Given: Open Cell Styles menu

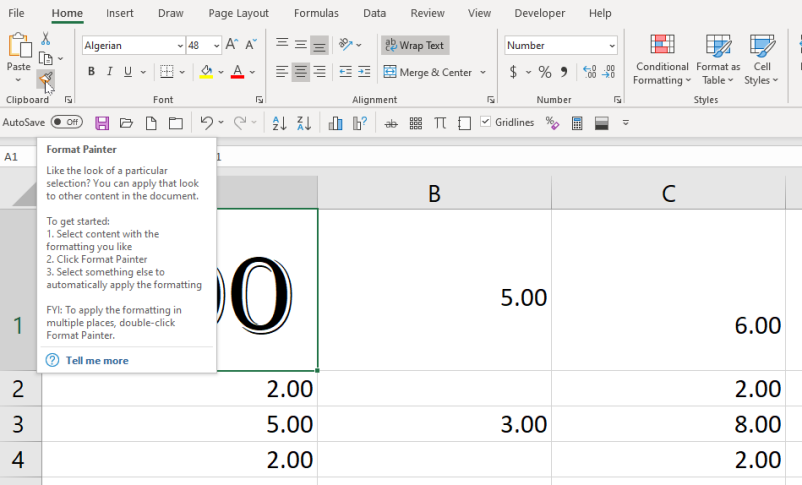Looking at the screenshot, I should (x=762, y=59).
